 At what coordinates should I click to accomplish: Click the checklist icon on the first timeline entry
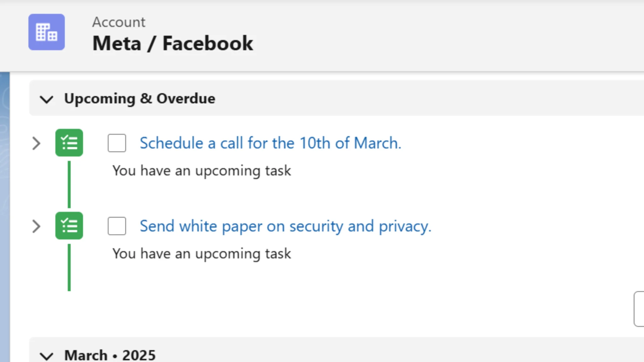69,143
